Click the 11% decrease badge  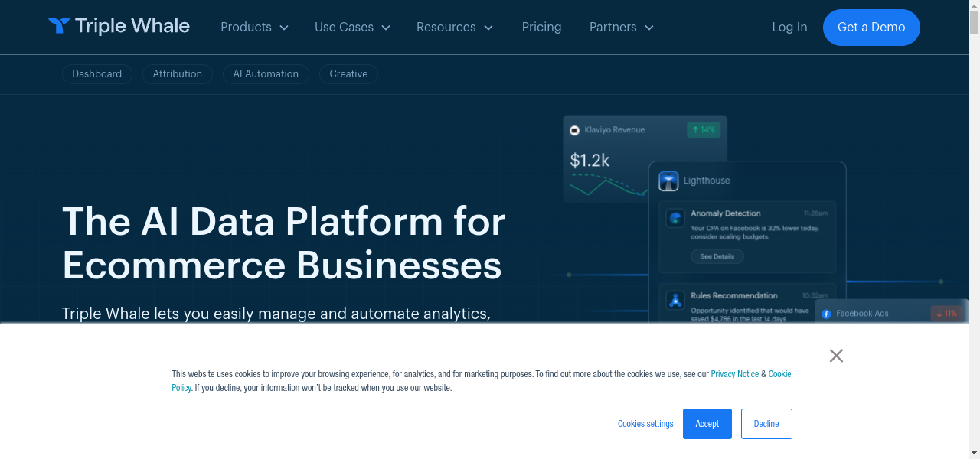[x=946, y=314]
